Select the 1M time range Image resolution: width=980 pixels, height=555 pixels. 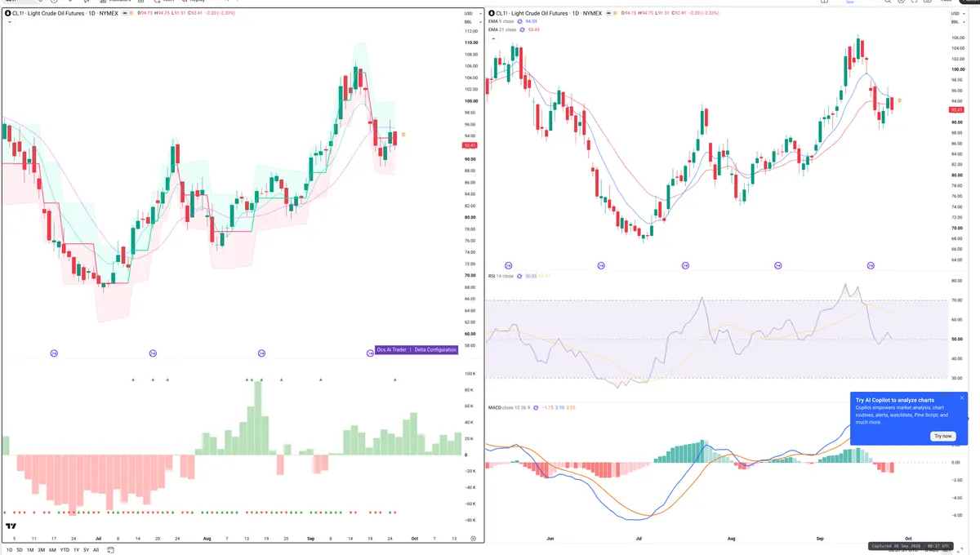30,550
